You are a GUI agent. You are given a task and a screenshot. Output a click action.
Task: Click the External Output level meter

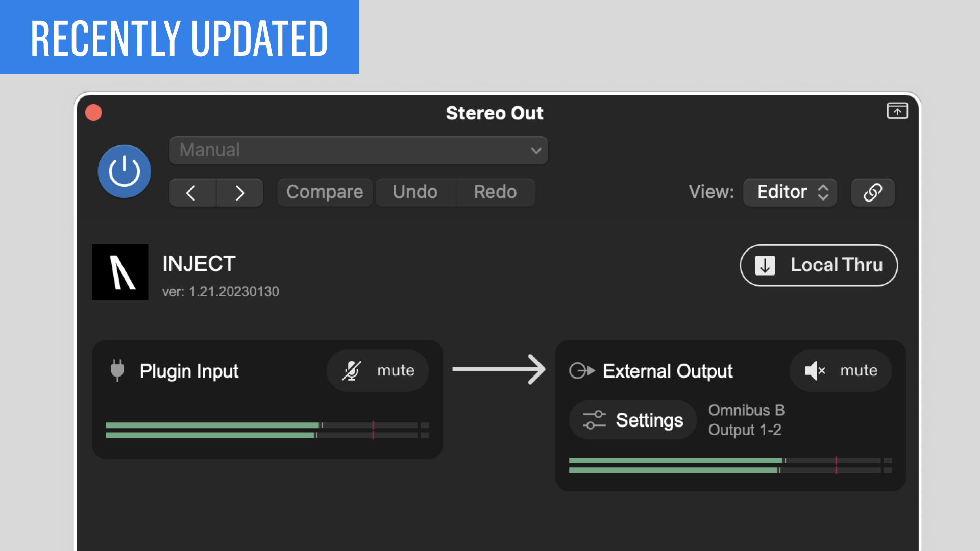pos(730,465)
